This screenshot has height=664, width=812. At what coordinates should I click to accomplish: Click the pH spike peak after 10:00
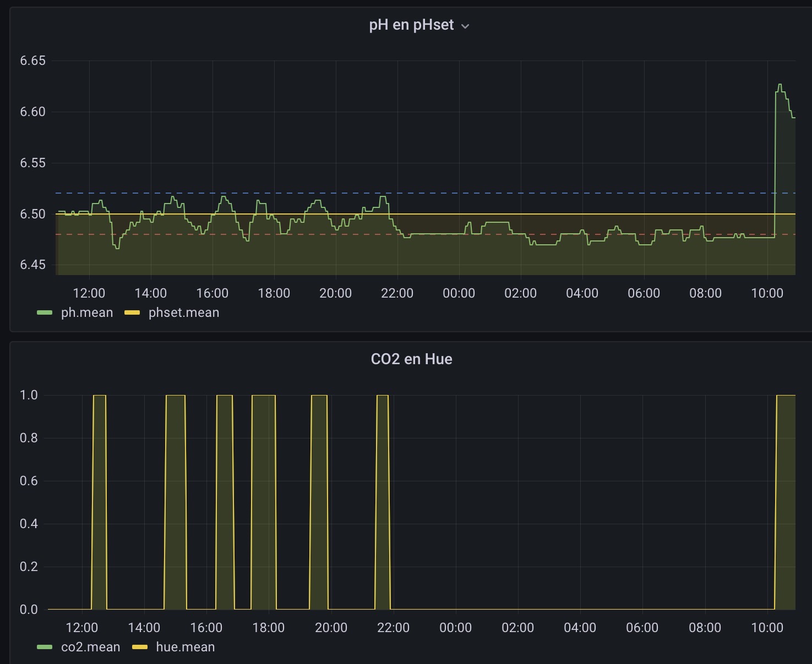(x=780, y=85)
